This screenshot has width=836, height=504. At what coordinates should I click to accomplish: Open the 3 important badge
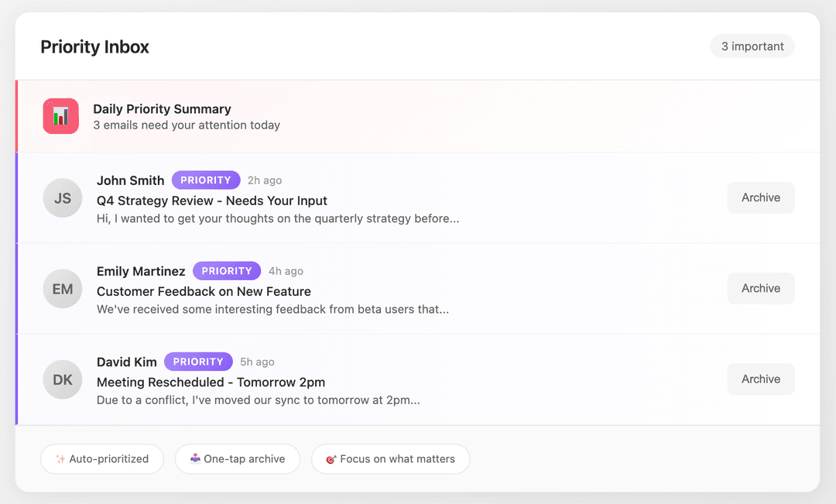coord(752,46)
